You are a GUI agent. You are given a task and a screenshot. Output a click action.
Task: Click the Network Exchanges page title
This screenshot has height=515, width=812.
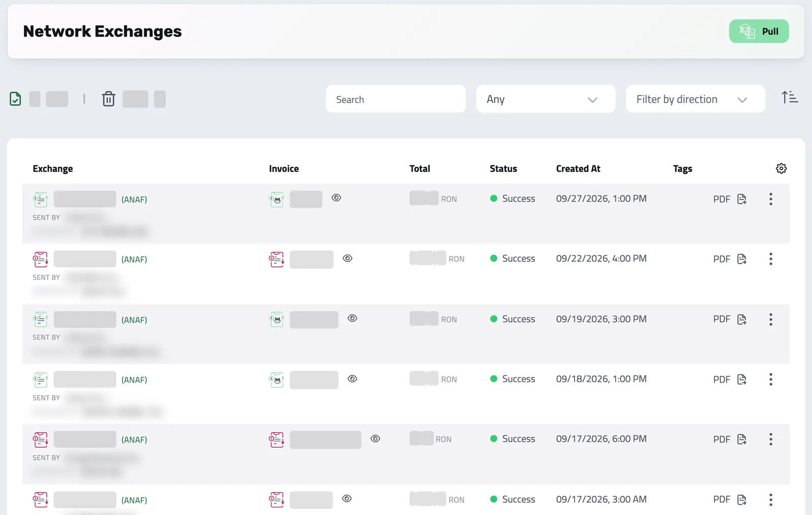tap(103, 31)
